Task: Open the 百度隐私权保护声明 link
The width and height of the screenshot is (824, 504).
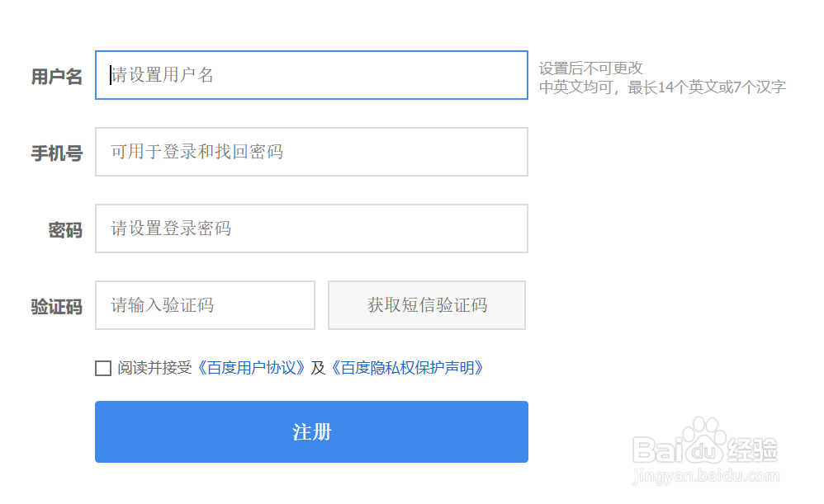Action: (407, 368)
